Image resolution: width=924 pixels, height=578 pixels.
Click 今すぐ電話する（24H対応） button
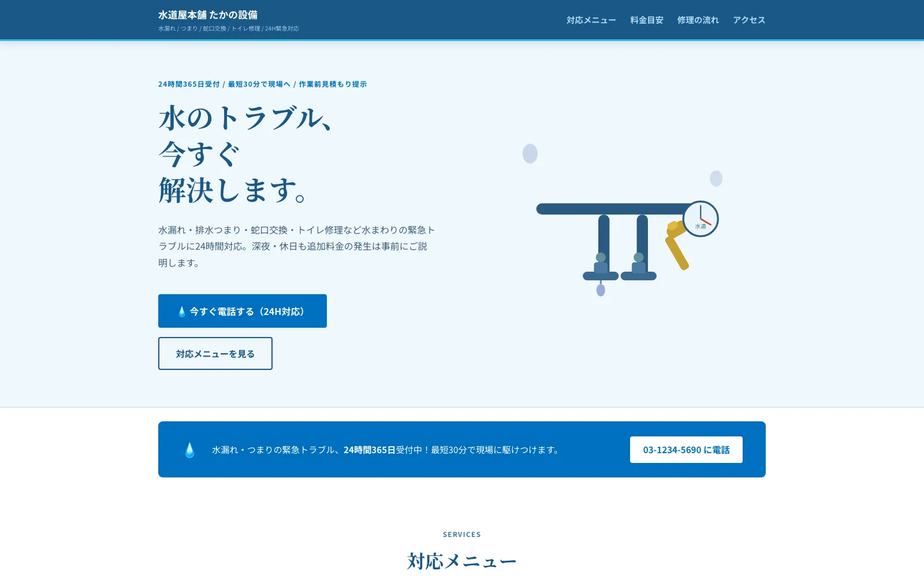pos(243,311)
